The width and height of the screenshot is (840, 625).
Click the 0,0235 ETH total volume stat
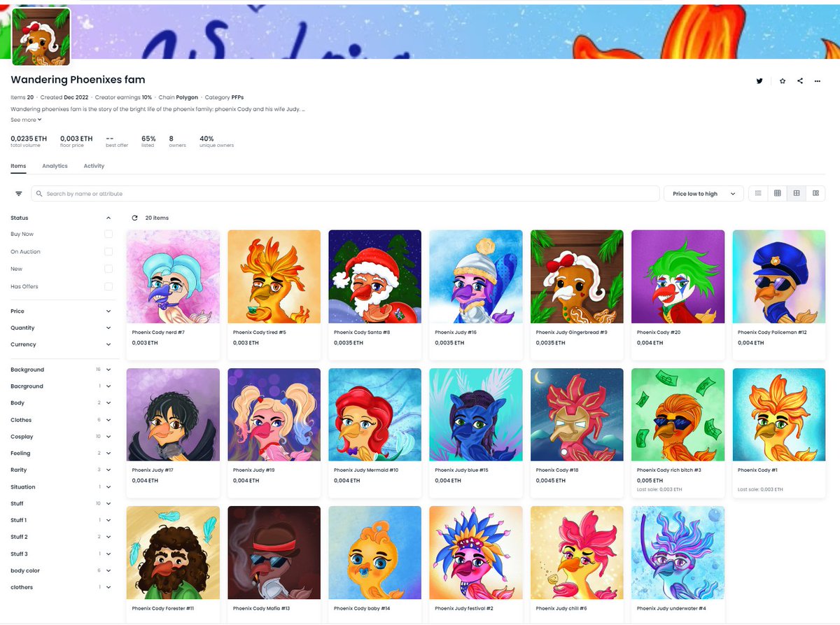[29, 141]
